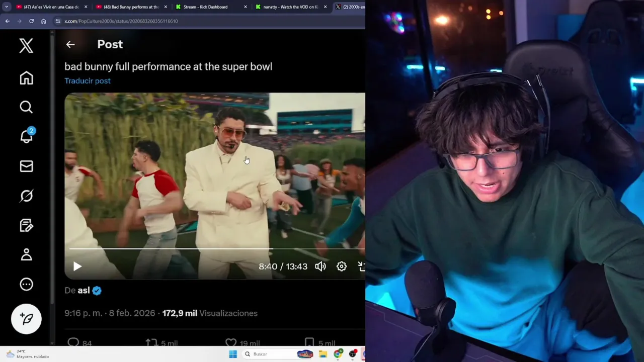Screen dimensions: 644x362
Task: Open the OBS icon on taskbar
Action: point(353,354)
